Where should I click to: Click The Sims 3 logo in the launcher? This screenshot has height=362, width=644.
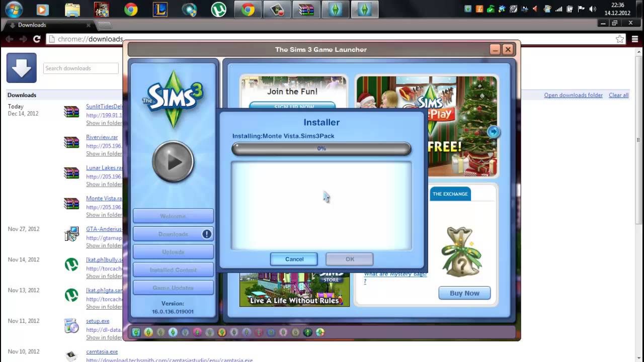tap(173, 98)
